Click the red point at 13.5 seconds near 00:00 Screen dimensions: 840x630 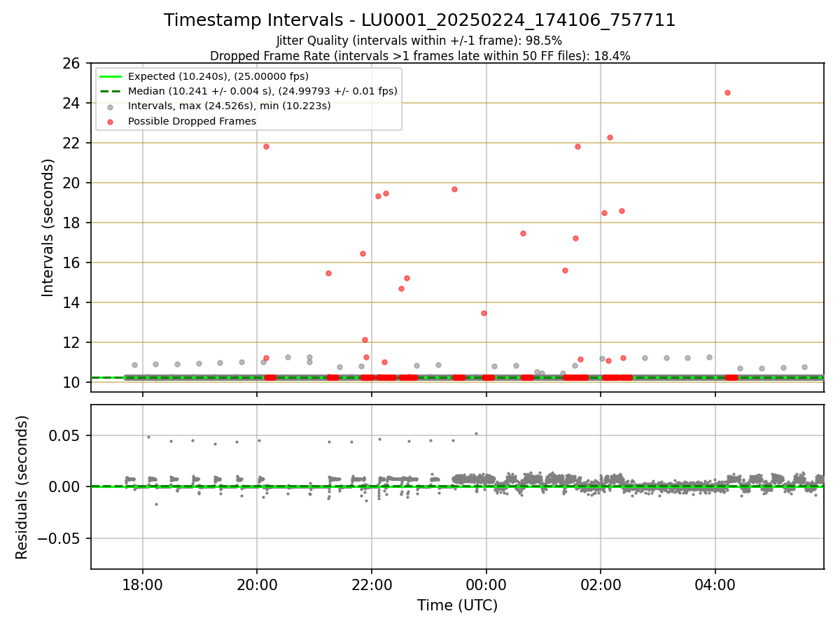(484, 313)
